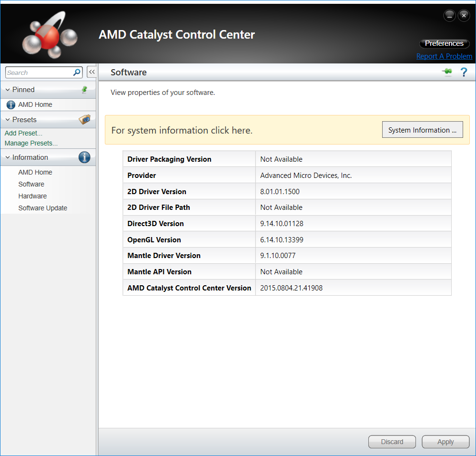Click the 2D Driver Version value 8.01.01.1500
Screen dimensions: 476x456
(x=280, y=192)
